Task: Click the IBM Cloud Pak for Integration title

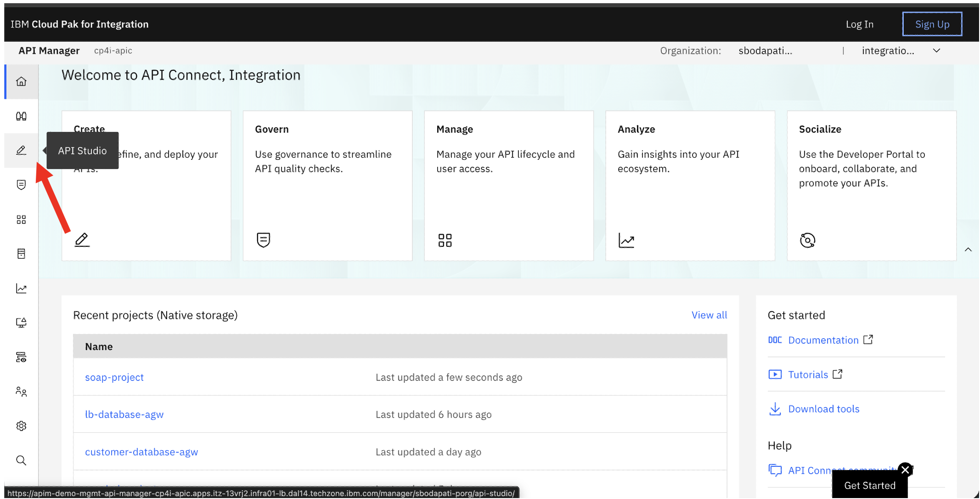Action: [79, 24]
